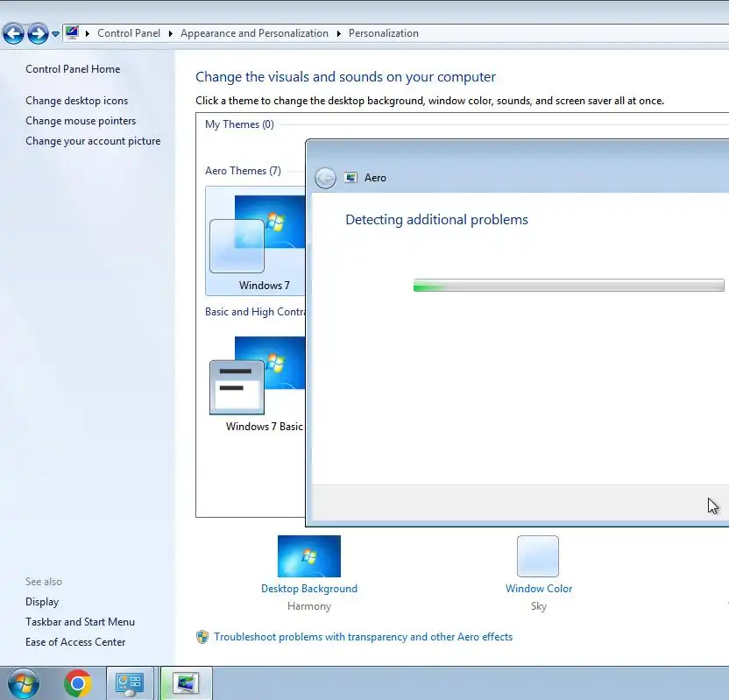The height and width of the screenshot is (700, 729).
Task: Click the Desktop Background image icon
Action: [309, 556]
